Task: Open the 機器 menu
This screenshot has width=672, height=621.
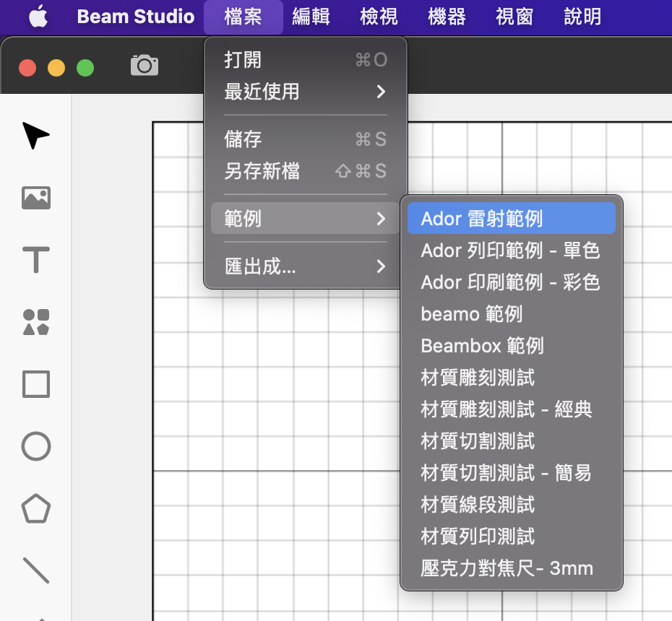Action: click(x=447, y=17)
